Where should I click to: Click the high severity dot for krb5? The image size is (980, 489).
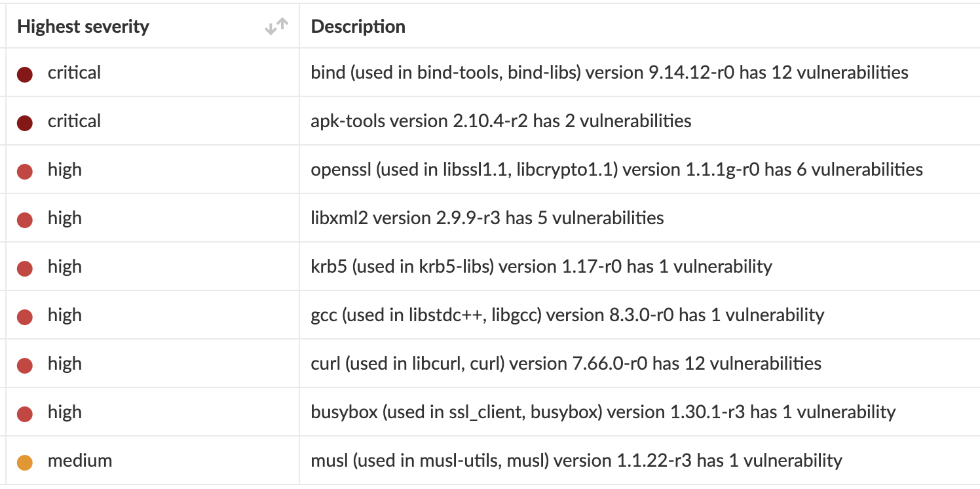click(25, 268)
